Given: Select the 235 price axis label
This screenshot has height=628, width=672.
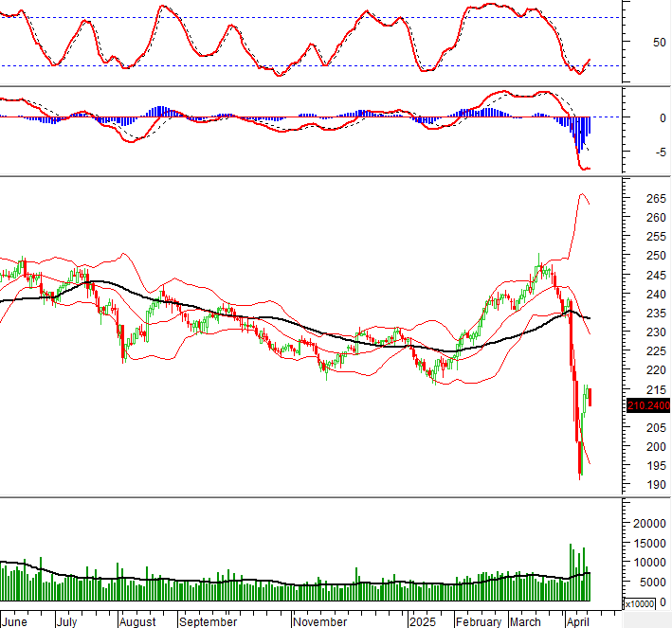Looking at the screenshot, I should (656, 314).
